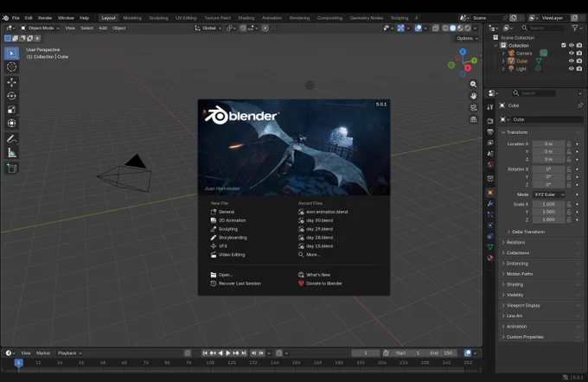Viewport: 588px width, 382px height.
Task: Open the Object properties tab
Action: click(490, 193)
